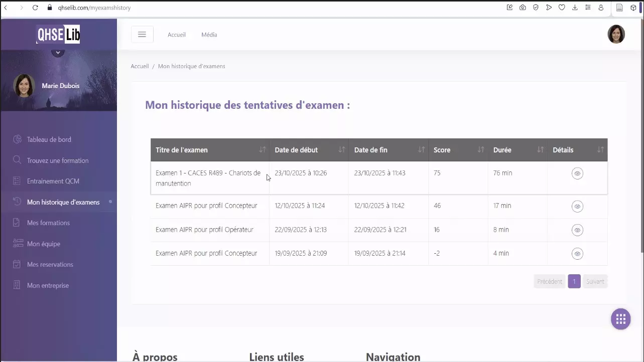Click the Mes reservations calendar icon
644x362 pixels.
pyautogui.click(x=17, y=264)
